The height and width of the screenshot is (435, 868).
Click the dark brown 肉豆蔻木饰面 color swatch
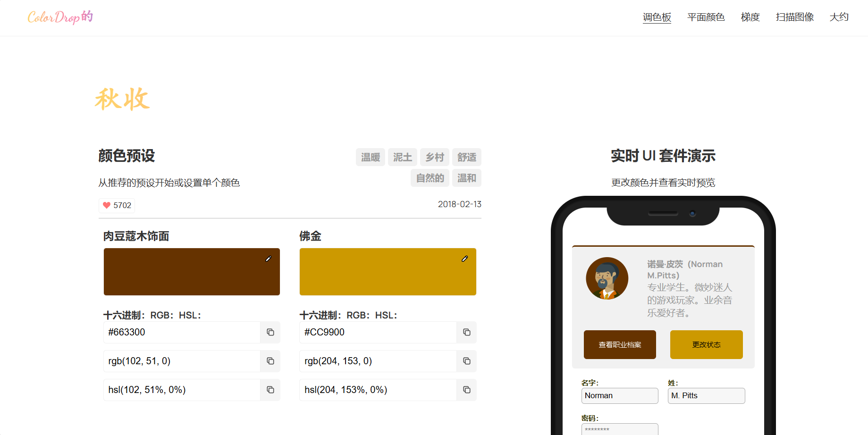pyautogui.click(x=192, y=272)
